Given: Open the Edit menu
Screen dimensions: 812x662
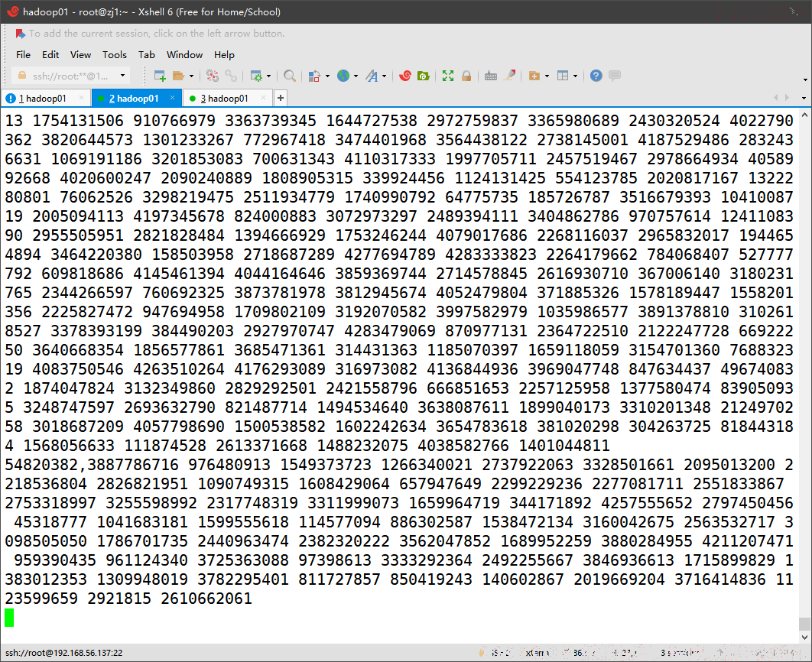Looking at the screenshot, I should click(x=50, y=55).
